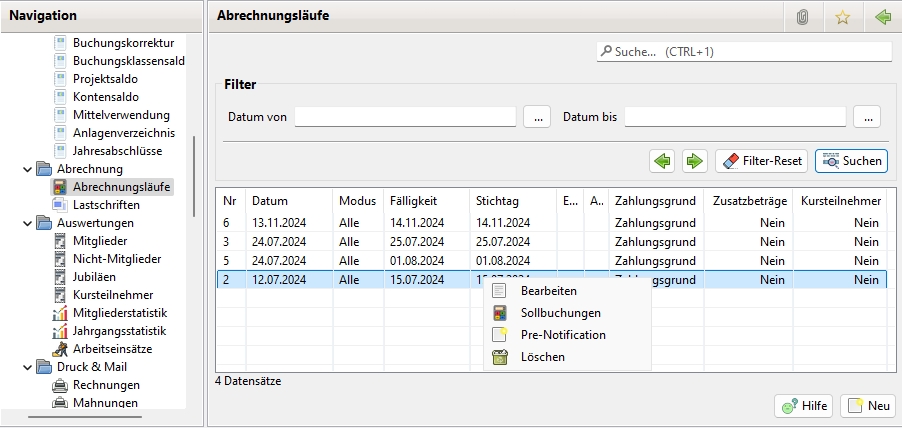Open date picker for Datum bis
Screen dimensions: 902x428
(x=866, y=117)
